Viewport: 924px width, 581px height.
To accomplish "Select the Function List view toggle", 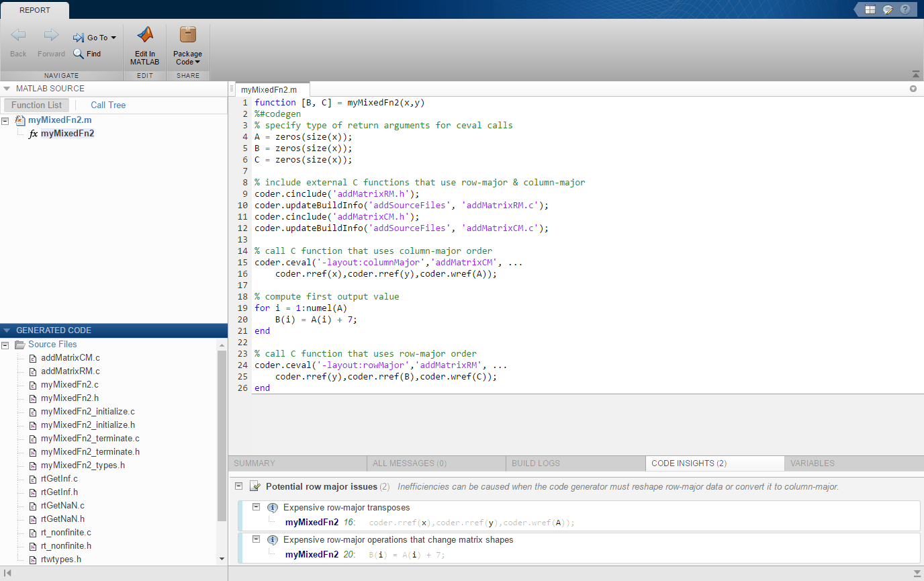I will point(36,105).
